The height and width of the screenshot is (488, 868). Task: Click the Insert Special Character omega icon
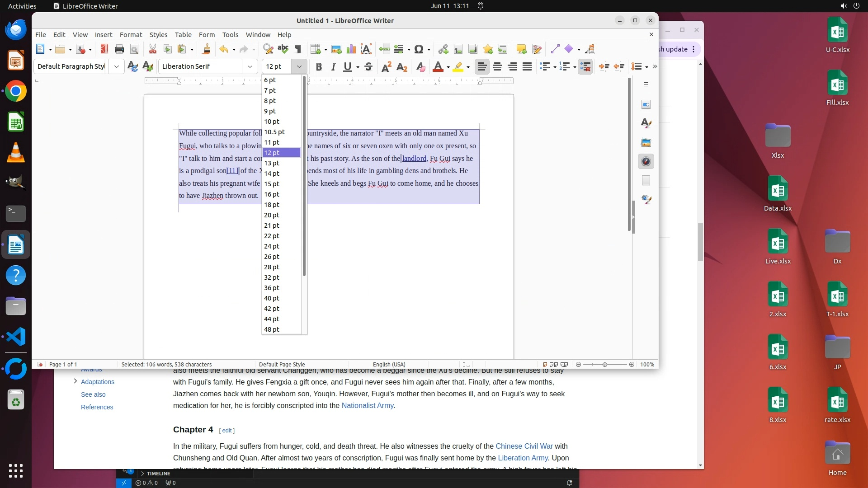pos(419,49)
